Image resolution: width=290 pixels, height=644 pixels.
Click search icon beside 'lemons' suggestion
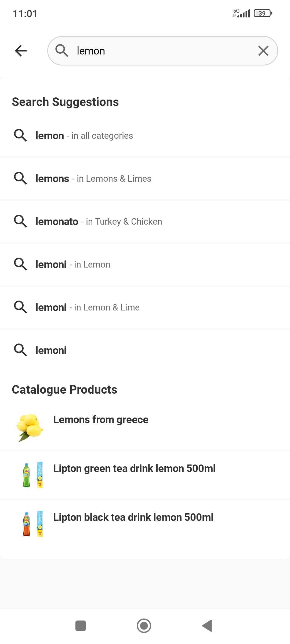click(20, 178)
